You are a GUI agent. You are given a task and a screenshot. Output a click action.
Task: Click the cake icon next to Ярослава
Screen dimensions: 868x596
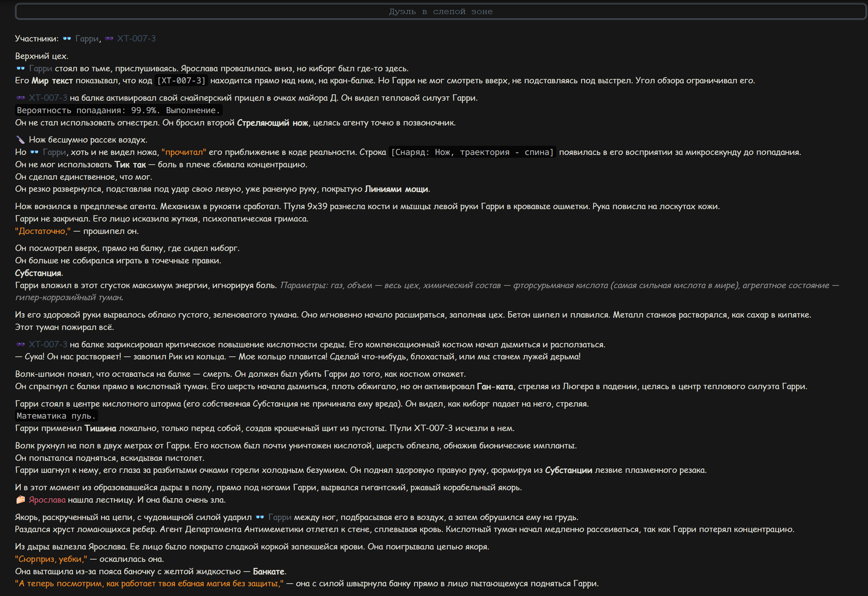(20, 500)
